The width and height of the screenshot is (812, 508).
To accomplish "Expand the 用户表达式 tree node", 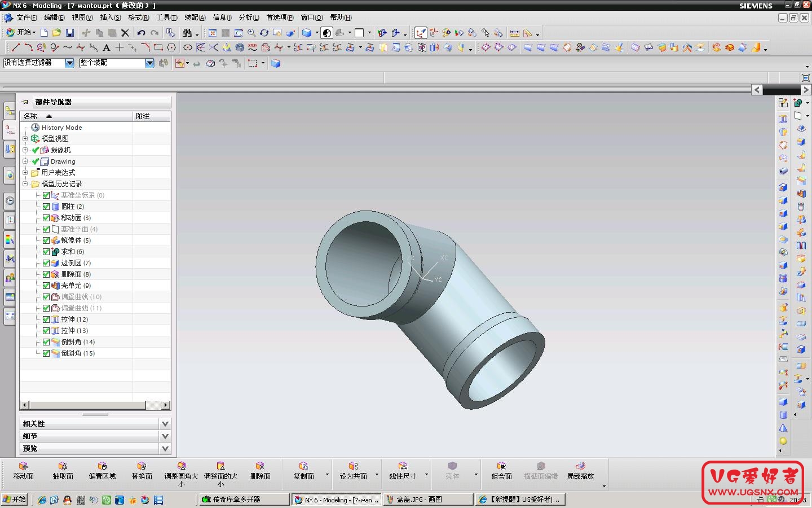I will tap(25, 173).
